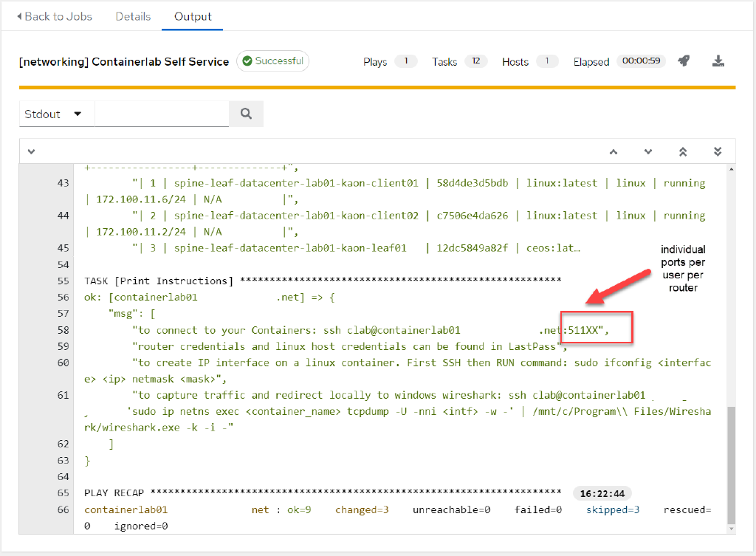Open the Stdout view dropdown
Image resolution: width=756 pixels, height=556 pixels.
click(x=56, y=114)
